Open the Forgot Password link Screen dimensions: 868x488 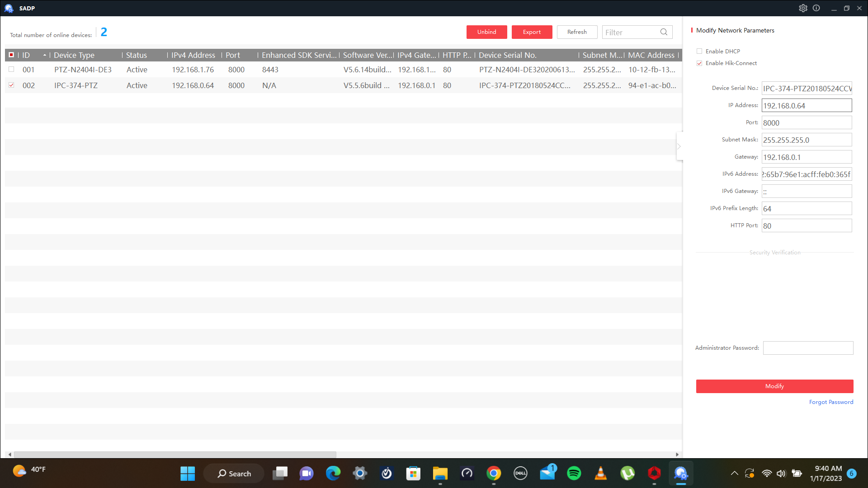(x=831, y=402)
